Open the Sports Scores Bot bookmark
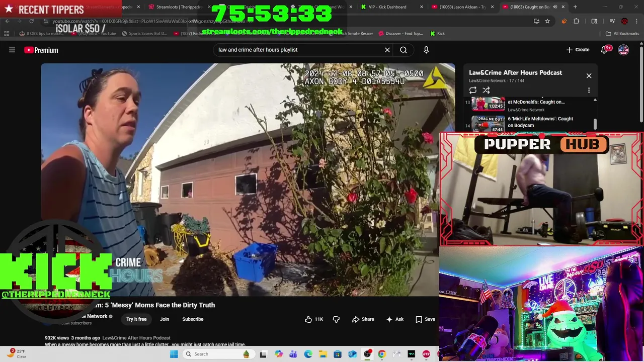 144,34
